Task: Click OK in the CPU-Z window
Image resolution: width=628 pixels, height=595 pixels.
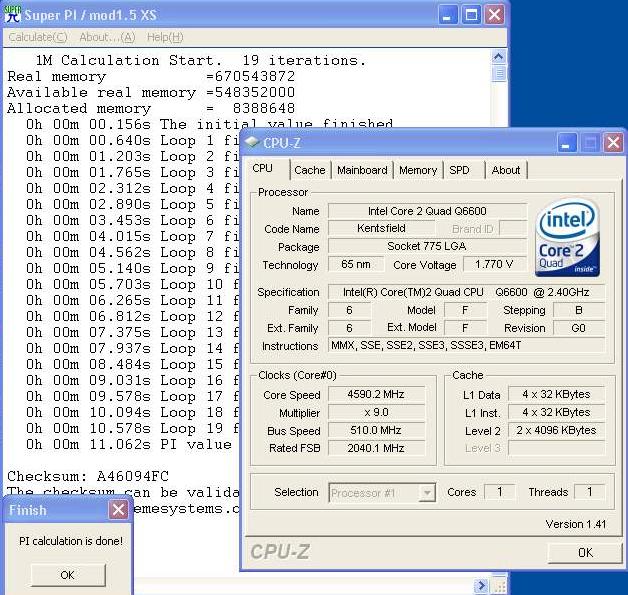Action: (585, 553)
